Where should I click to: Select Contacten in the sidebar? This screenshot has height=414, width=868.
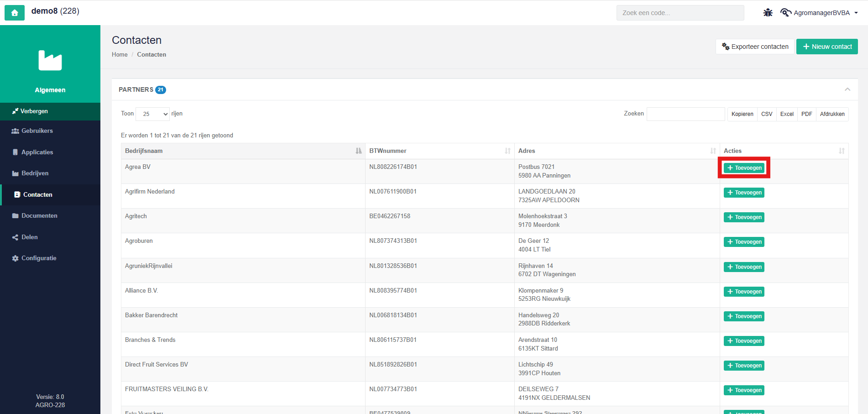(x=50, y=195)
